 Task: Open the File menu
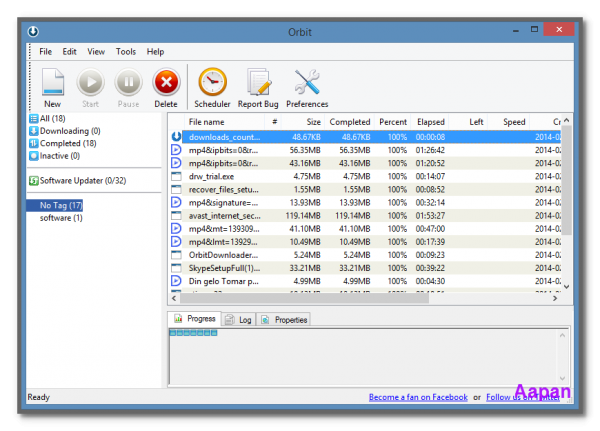[45, 52]
